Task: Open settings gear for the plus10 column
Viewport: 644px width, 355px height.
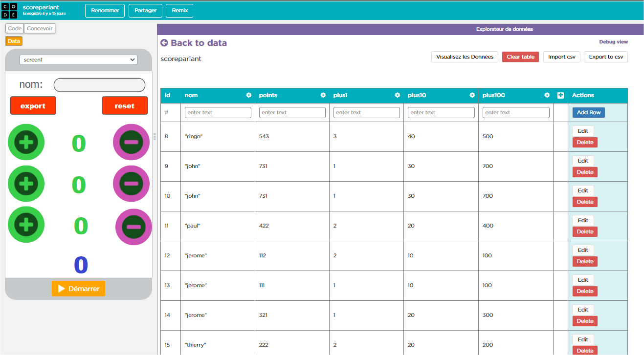Action: 472,95
